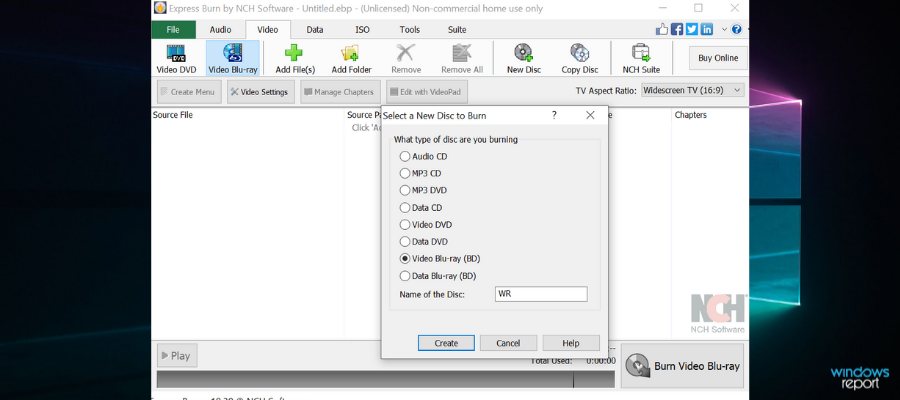Choose the Data DVD radio button
This screenshot has width=900, height=400.
(x=405, y=242)
